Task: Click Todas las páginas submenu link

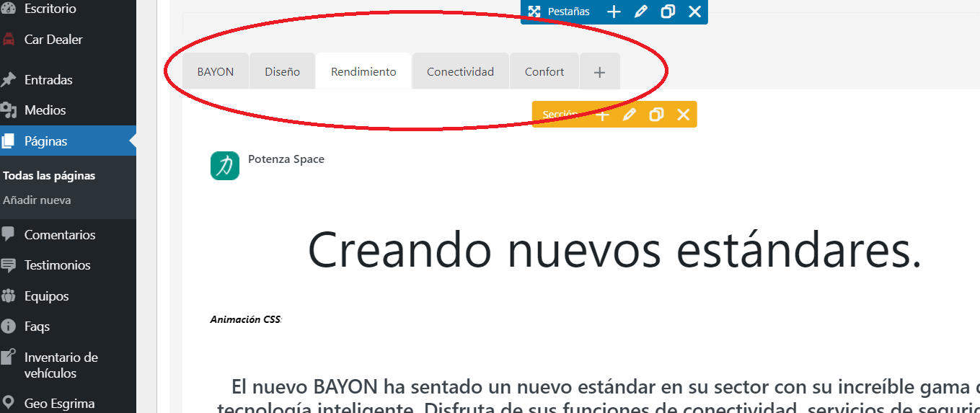Action: coord(49,176)
